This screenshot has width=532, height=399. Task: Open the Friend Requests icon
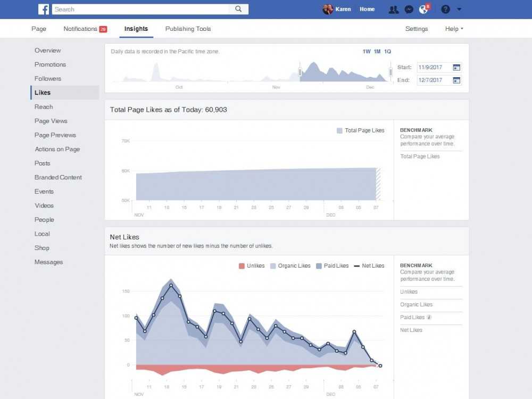[x=394, y=9]
